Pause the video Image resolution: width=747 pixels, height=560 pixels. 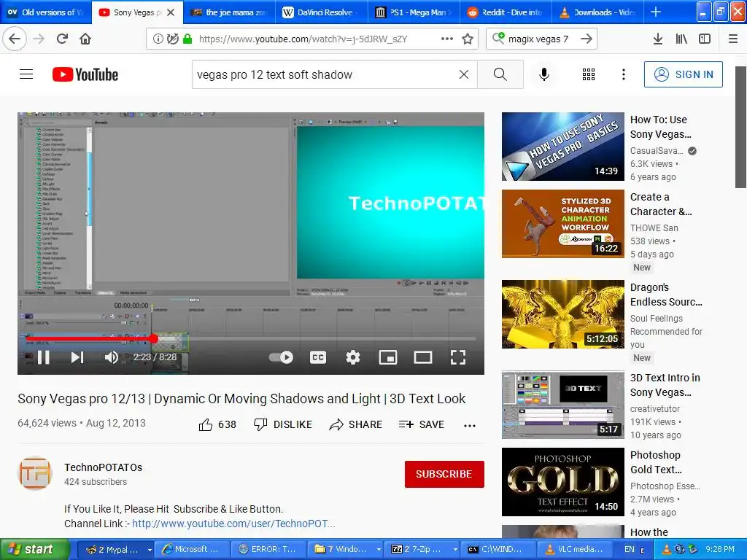(x=43, y=357)
